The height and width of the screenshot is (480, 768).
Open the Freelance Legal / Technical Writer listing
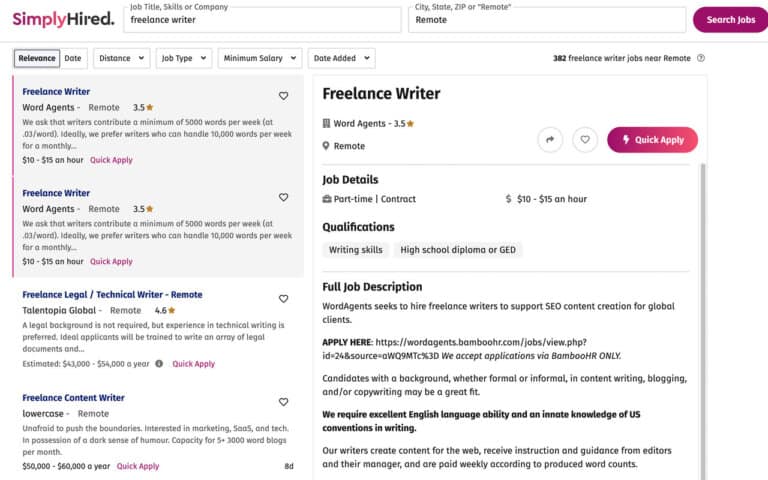click(112, 295)
